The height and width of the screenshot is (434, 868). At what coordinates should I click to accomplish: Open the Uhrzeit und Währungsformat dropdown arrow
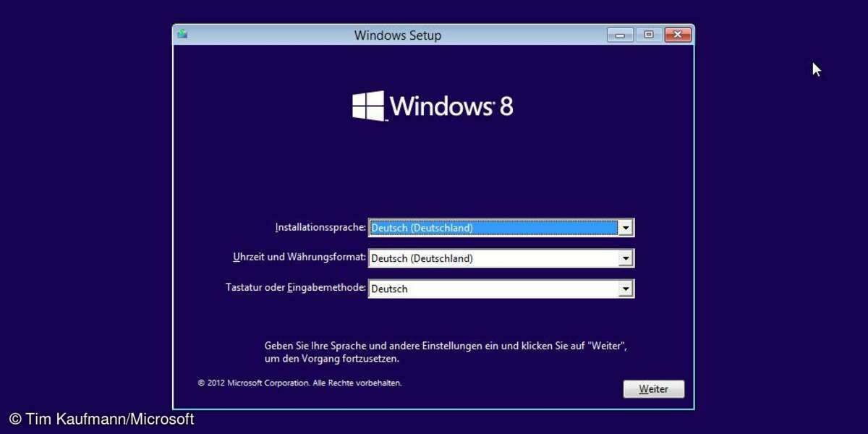(x=626, y=258)
